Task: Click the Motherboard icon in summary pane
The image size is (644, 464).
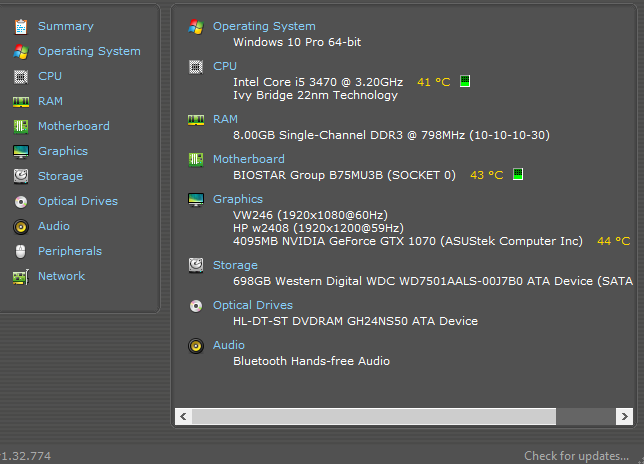Action: tap(196, 159)
